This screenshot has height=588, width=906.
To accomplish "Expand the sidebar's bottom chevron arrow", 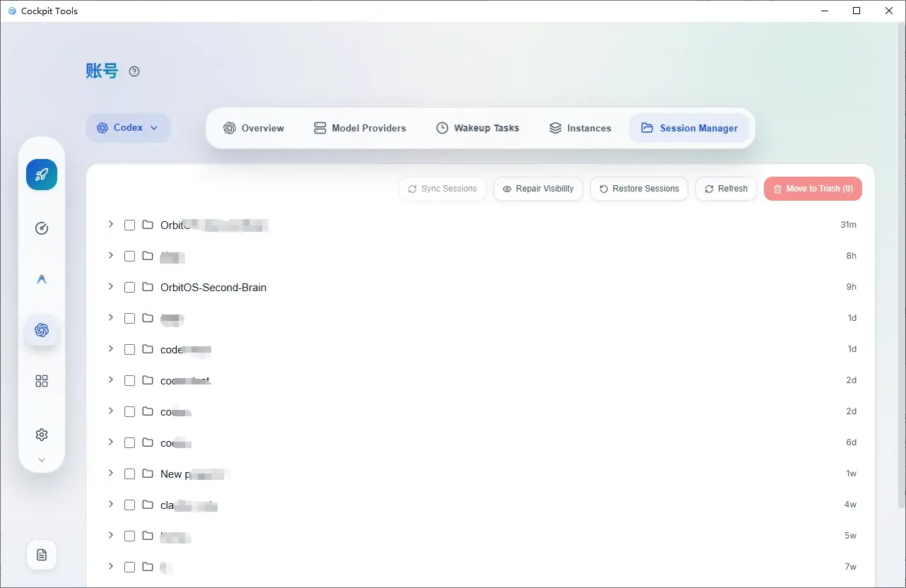I will [42, 460].
